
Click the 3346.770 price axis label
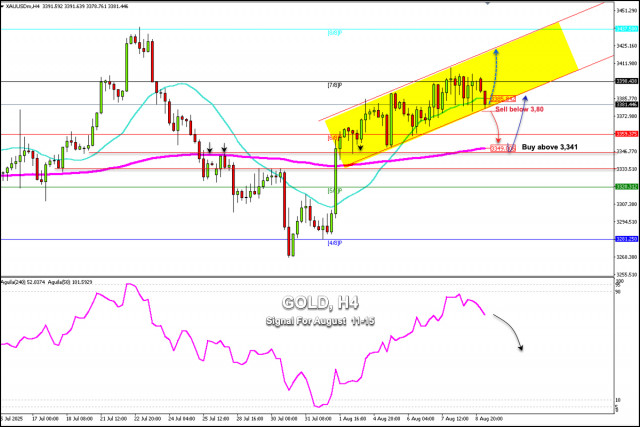click(x=627, y=151)
